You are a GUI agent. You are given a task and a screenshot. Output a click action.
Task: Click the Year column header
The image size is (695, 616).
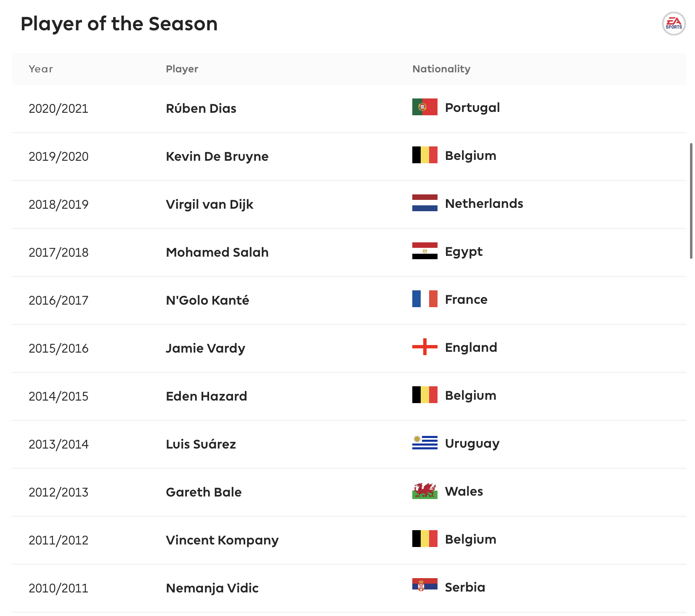coord(41,69)
